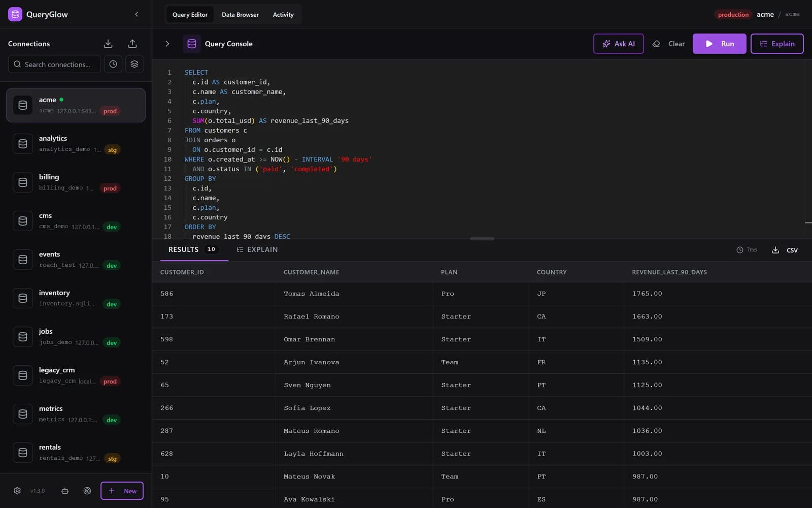Explain the query plan button
812x508 pixels.
coord(777,44)
